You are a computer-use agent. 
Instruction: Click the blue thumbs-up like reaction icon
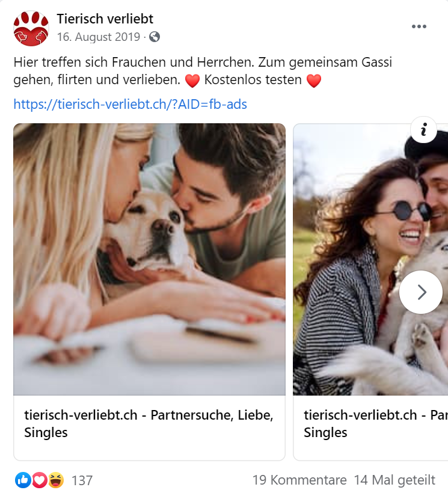(x=23, y=480)
